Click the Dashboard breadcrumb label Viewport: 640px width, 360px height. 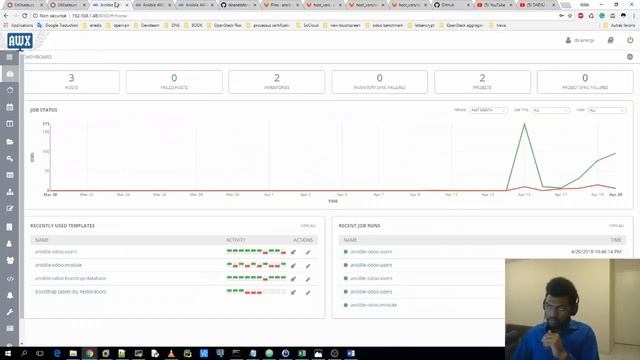pos(38,57)
